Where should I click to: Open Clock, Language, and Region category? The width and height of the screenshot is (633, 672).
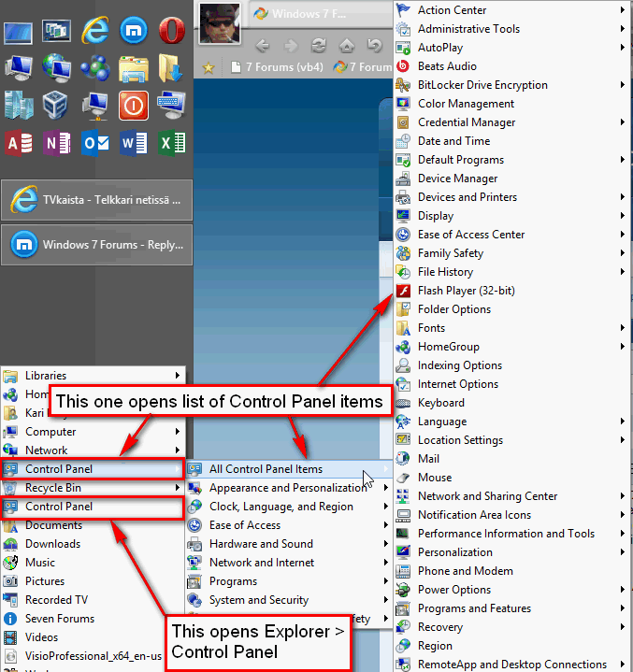click(289, 507)
